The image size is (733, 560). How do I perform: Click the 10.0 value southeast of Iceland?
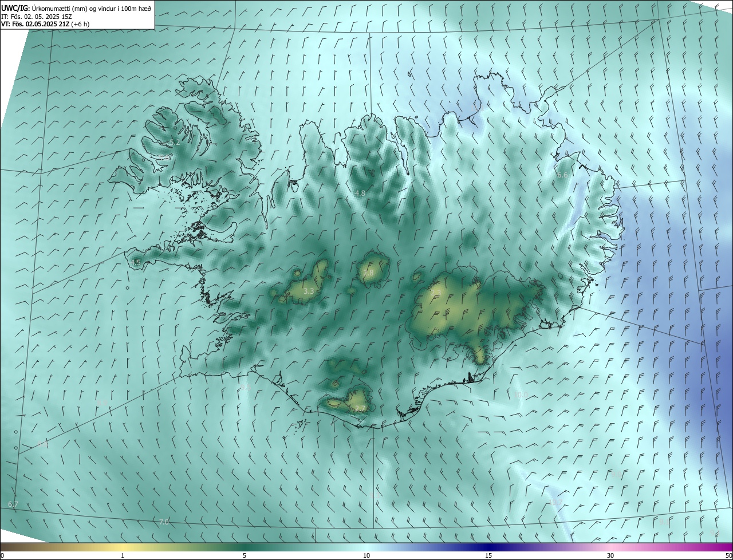tap(521, 395)
